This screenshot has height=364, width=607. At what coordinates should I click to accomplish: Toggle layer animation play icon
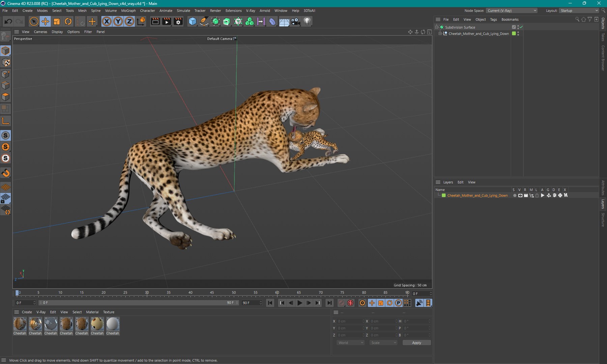tap(543, 195)
